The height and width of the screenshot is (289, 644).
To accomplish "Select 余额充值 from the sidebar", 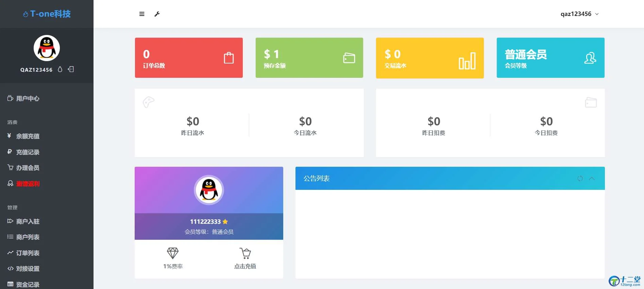I will tap(28, 136).
